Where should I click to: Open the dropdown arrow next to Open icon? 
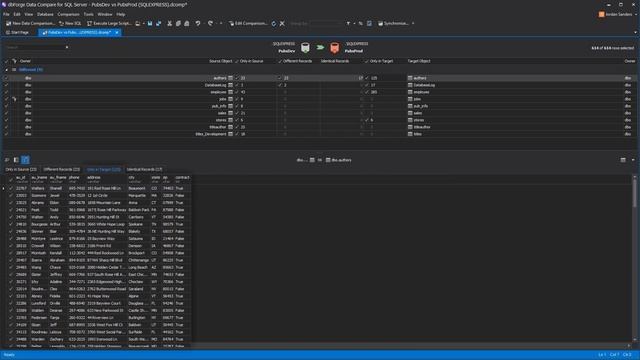coord(143,24)
